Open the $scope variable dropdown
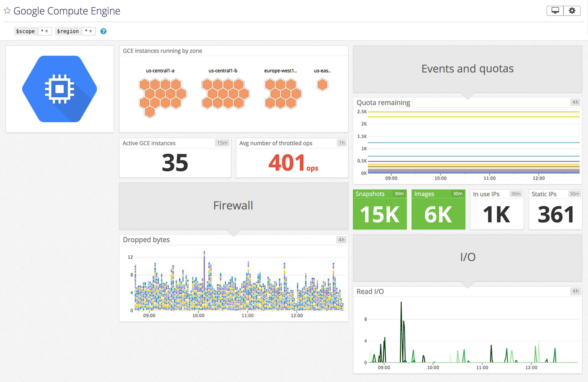Viewport: 588px width, 382px height. [45, 31]
